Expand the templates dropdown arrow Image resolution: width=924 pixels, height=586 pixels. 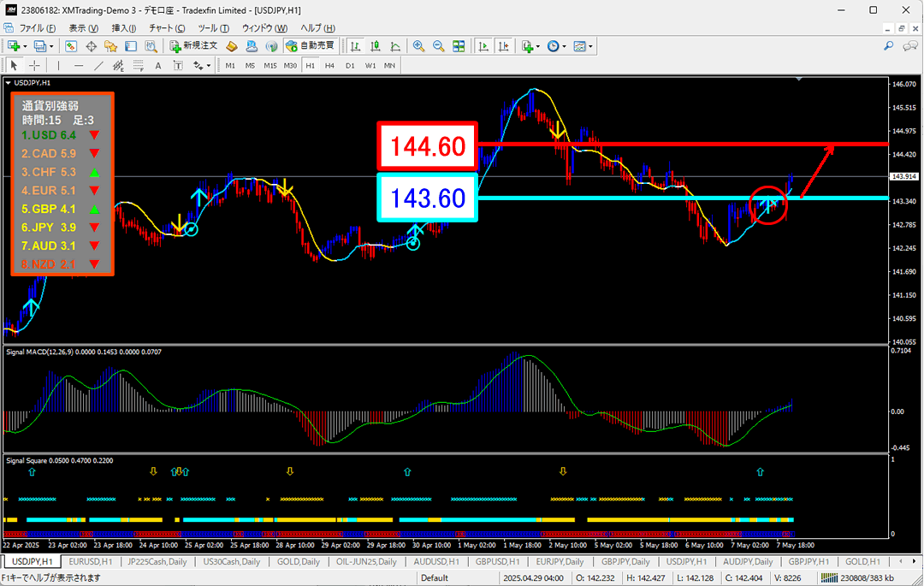[590, 46]
